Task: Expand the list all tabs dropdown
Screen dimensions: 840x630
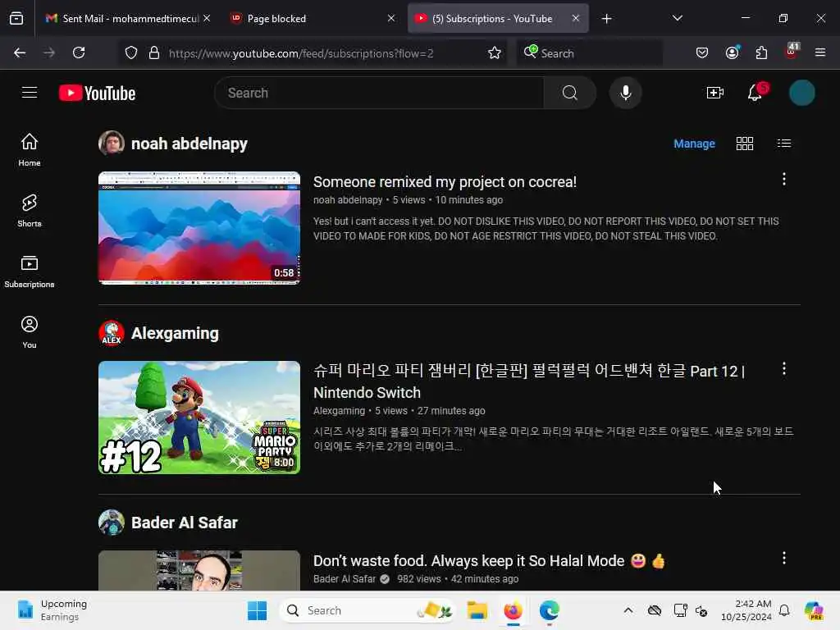Action: point(677,18)
